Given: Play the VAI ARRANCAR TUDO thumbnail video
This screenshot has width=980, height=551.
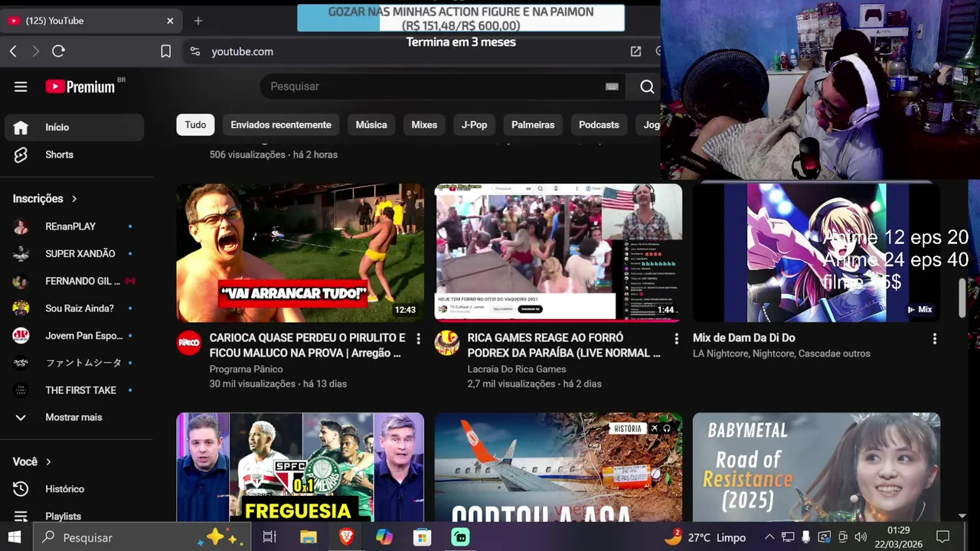Looking at the screenshot, I should [x=300, y=253].
